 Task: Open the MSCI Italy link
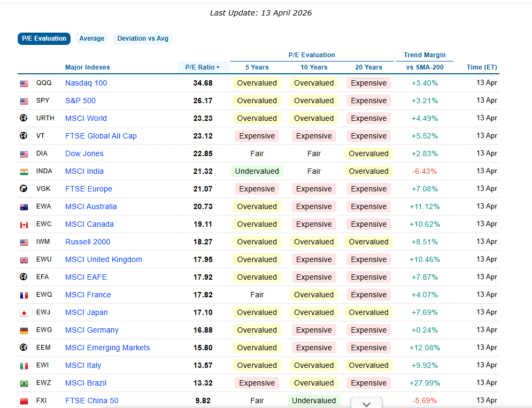tap(83, 365)
